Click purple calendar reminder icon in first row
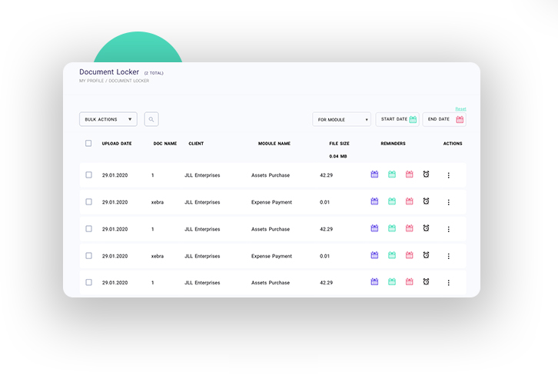558x392 pixels. coord(374,174)
